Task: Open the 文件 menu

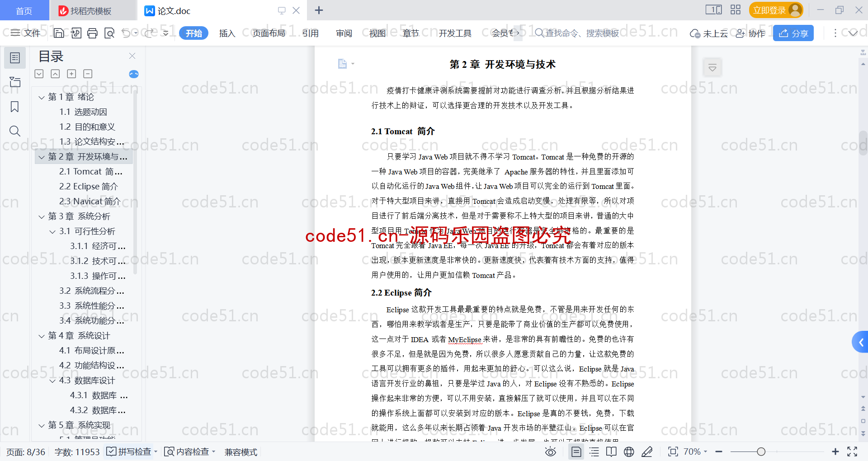Action: point(26,33)
